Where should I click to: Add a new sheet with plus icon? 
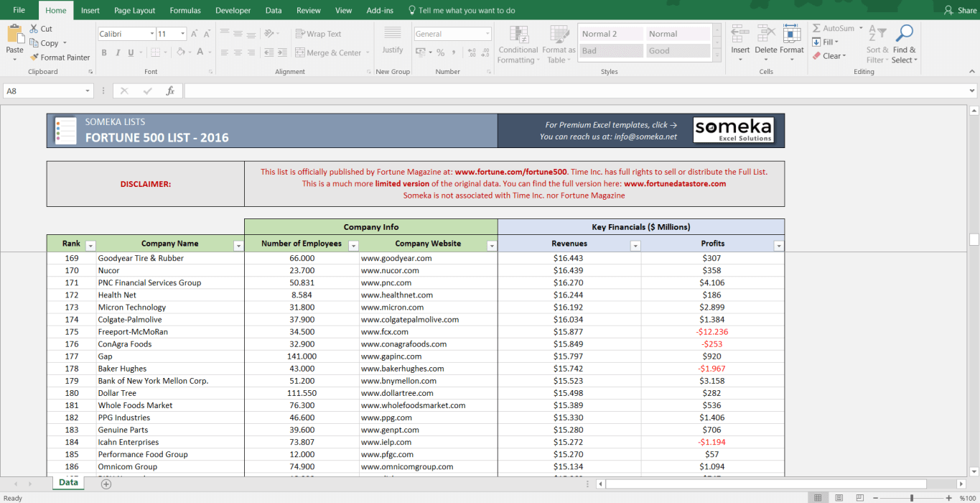(106, 484)
